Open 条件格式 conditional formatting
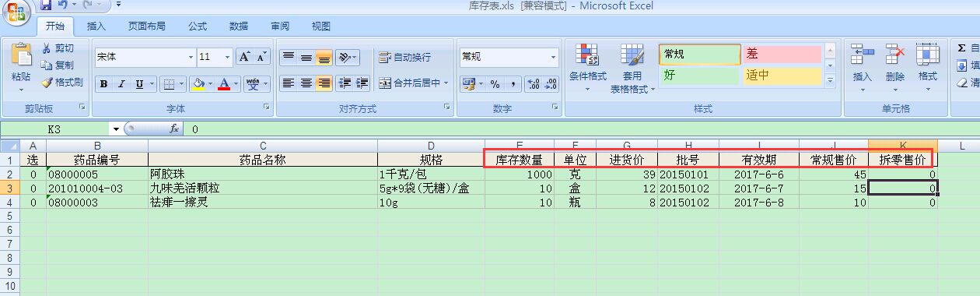980x296 pixels. pyautogui.click(x=587, y=68)
